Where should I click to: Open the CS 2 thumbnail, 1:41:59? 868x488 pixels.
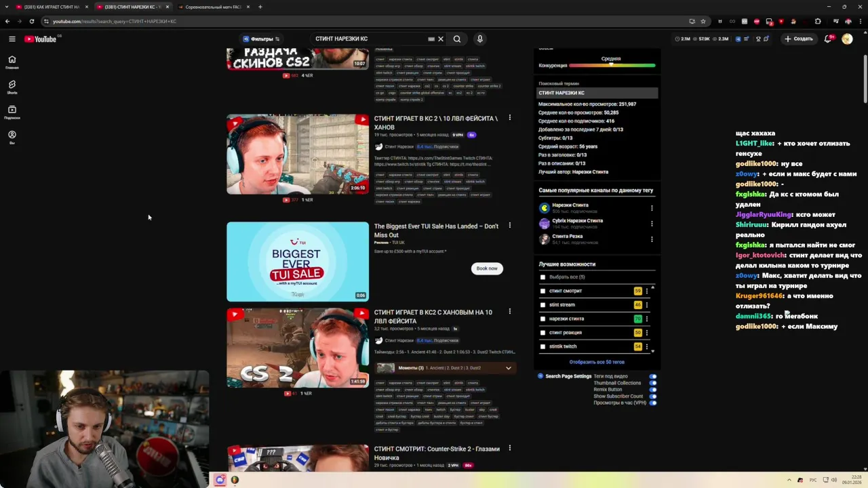coord(298,348)
